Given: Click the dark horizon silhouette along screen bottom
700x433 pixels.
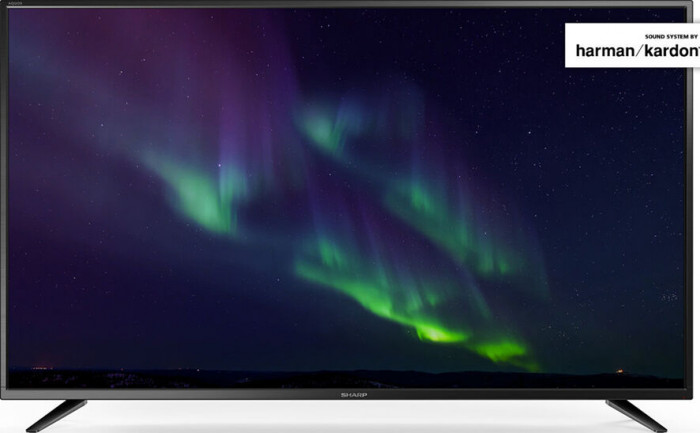Looking at the screenshot, I should 300,380.
